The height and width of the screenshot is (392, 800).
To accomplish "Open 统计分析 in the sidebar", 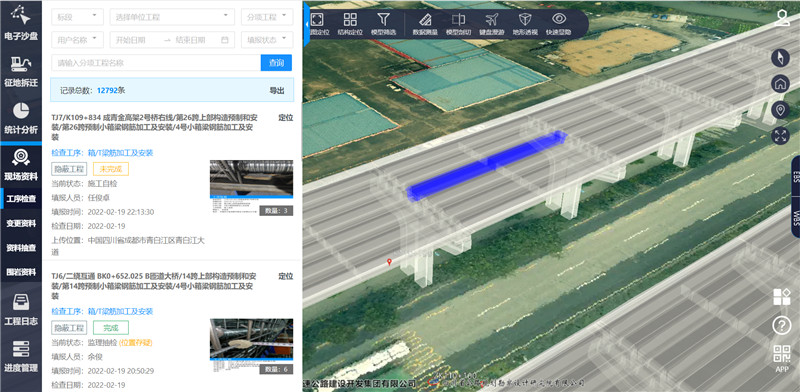I will [x=21, y=118].
